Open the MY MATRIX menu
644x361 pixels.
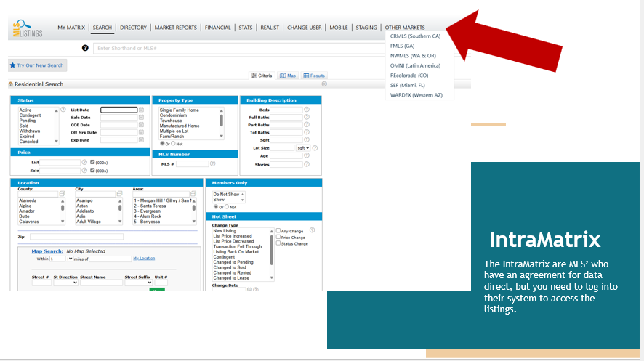[x=71, y=28]
